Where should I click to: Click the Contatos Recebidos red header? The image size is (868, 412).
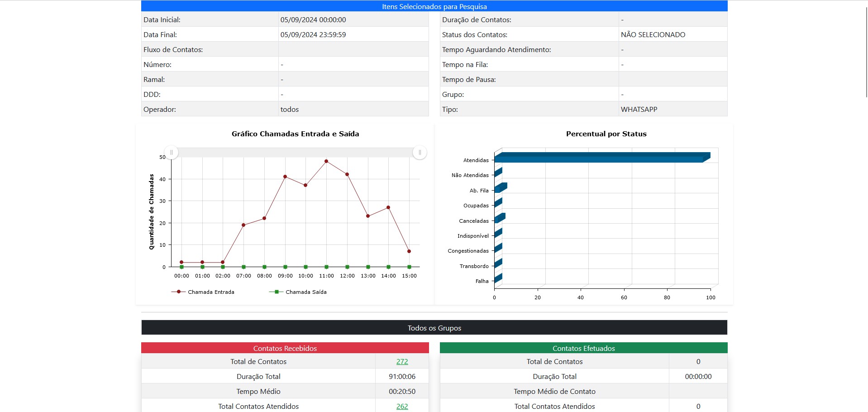click(x=285, y=348)
